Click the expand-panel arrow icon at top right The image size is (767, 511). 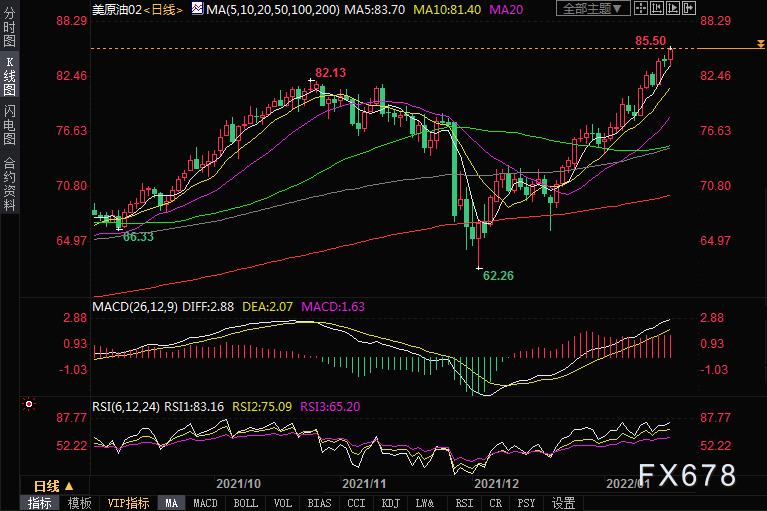688,8
